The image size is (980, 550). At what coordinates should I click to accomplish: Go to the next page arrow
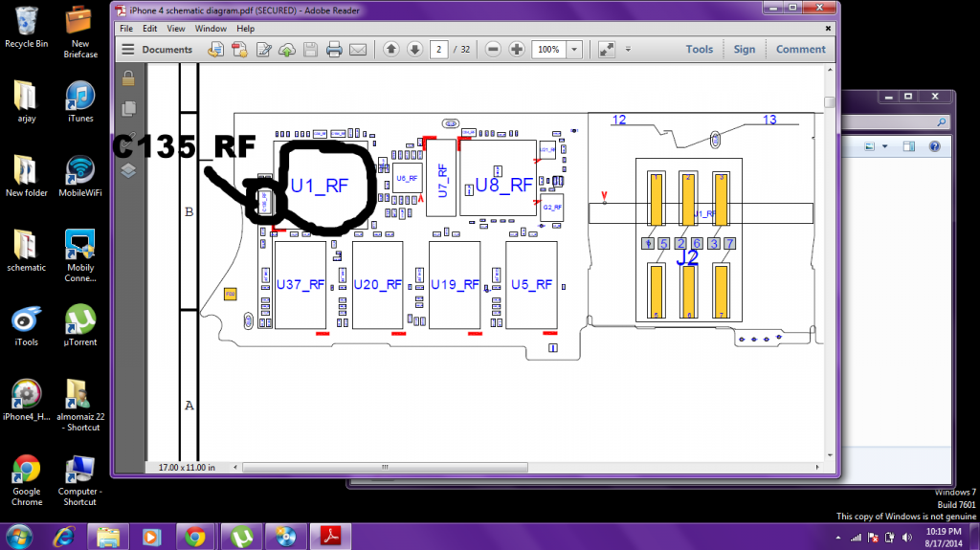pos(414,50)
